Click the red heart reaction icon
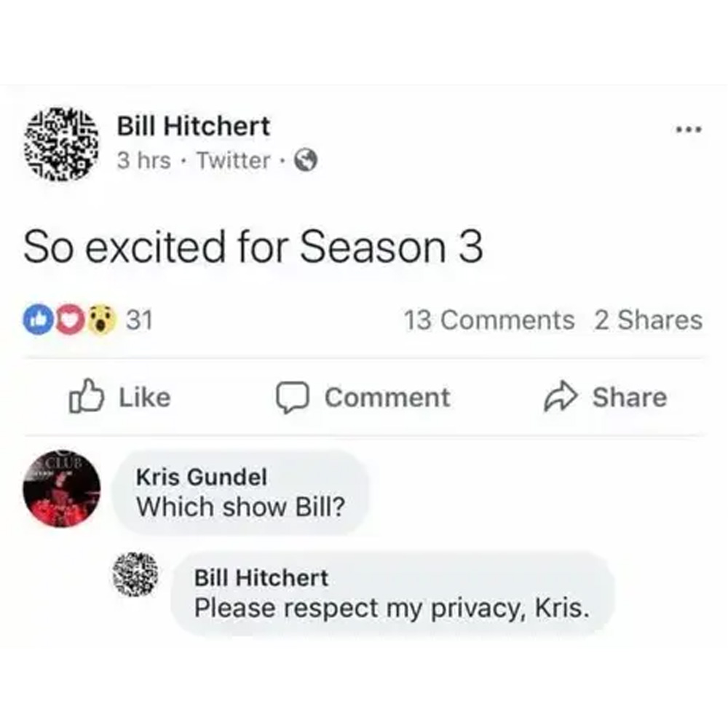 70,320
